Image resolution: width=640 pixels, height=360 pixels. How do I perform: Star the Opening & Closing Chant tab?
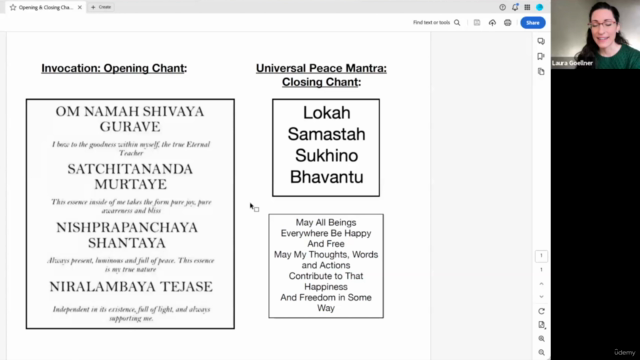coord(13,7)
